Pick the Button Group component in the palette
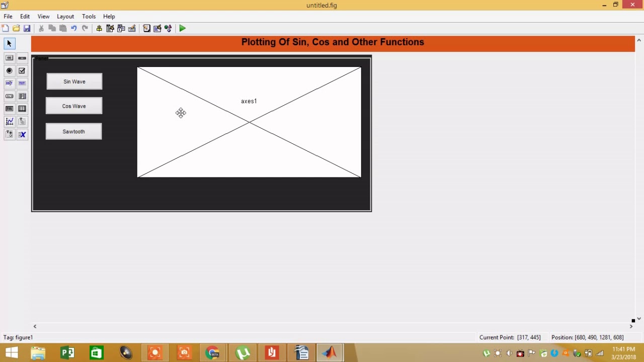This screenshot has height=362, width=644. coord(9,134)
